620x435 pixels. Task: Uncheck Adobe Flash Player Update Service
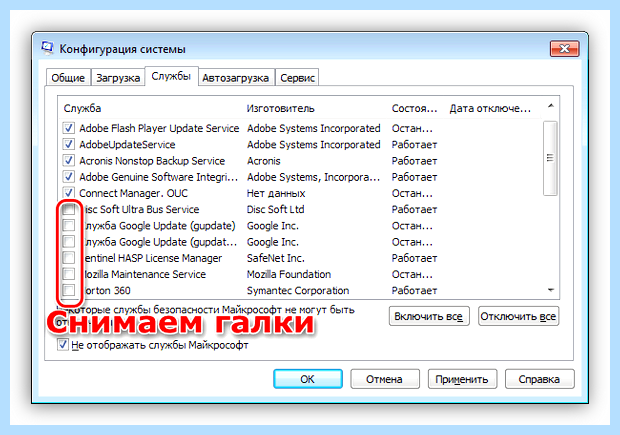(68, 128)
